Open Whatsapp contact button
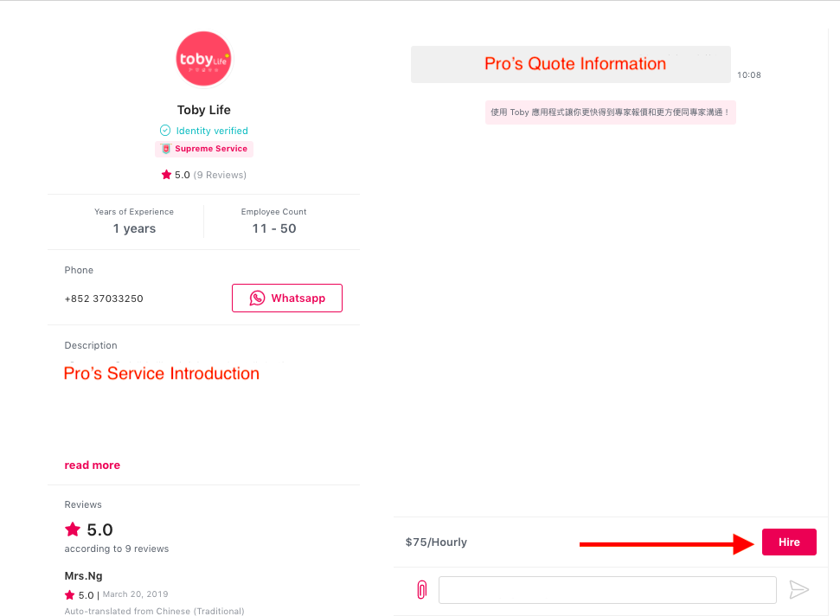The image size is (840, 616). tap(287, 298)
